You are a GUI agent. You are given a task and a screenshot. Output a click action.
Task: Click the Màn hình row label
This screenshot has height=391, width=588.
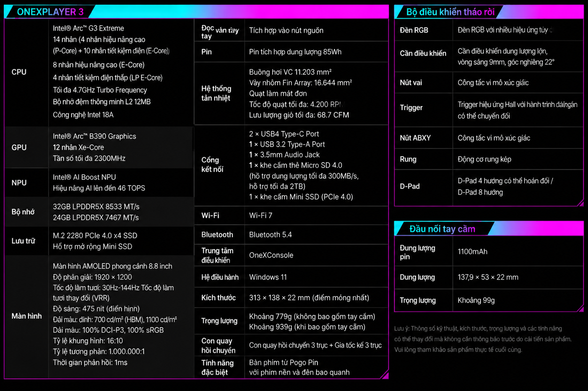point(27,316)
